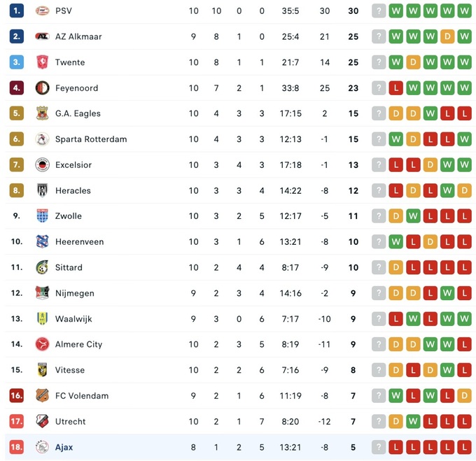Click the red position 18 rank badge
The image size is (476, 461).
pyautogui.click(x=17, y=447)
